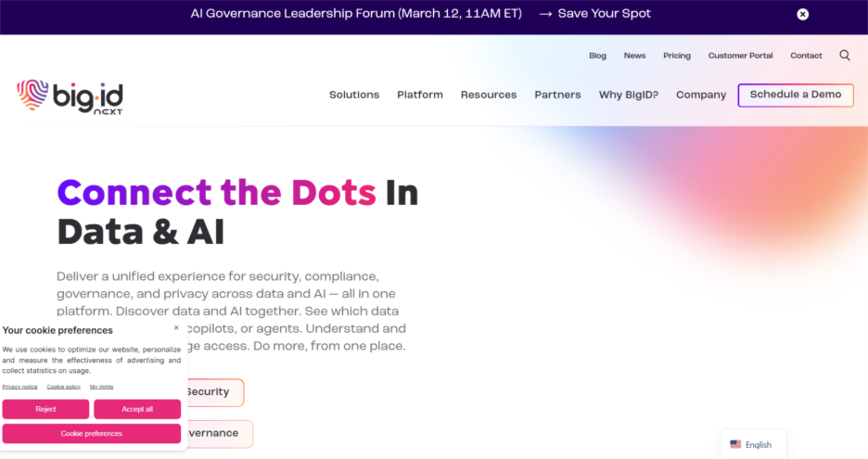Select the Why BigID? menu item
Image resolution: width=868 pixels, height=459 pixels.
click(x=629, y=95)
